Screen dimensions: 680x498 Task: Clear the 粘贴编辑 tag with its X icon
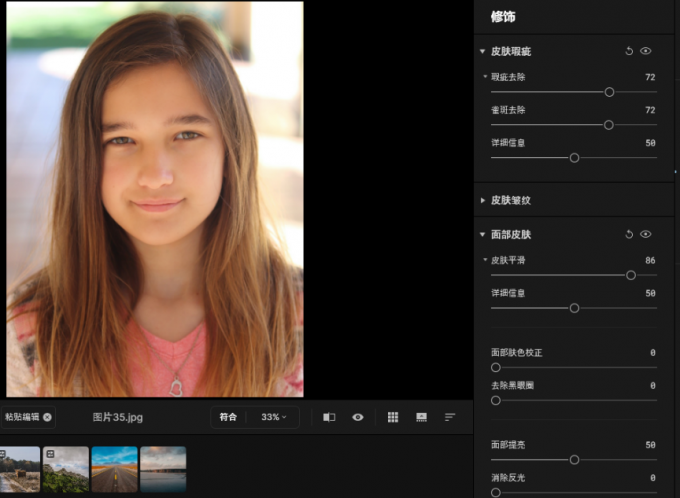coord(47,417)
